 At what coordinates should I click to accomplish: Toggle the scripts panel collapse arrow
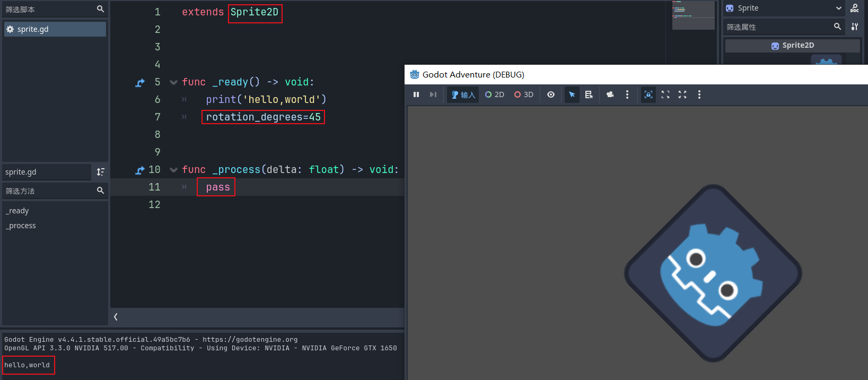click(x=116, y=317)
